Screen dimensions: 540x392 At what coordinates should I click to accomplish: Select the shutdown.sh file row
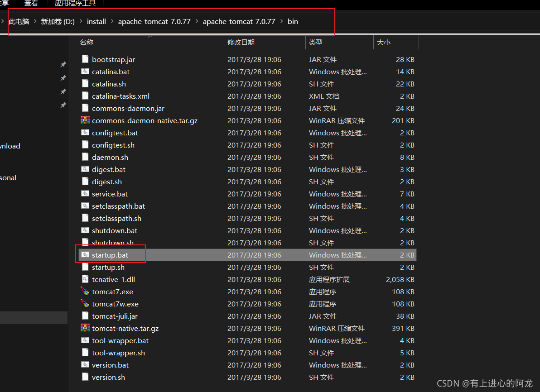point(247,243)
